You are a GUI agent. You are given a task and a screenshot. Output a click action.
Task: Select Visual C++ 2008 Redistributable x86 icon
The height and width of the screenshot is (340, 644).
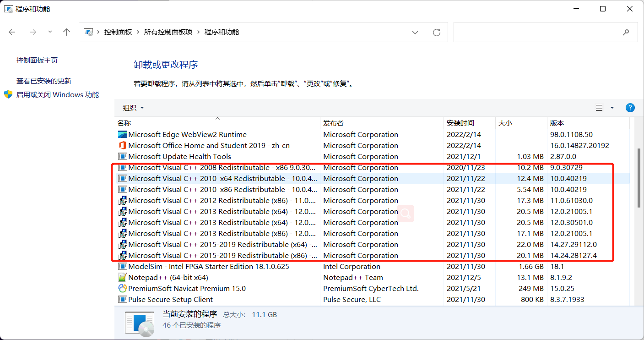click(x=122, y=168)
